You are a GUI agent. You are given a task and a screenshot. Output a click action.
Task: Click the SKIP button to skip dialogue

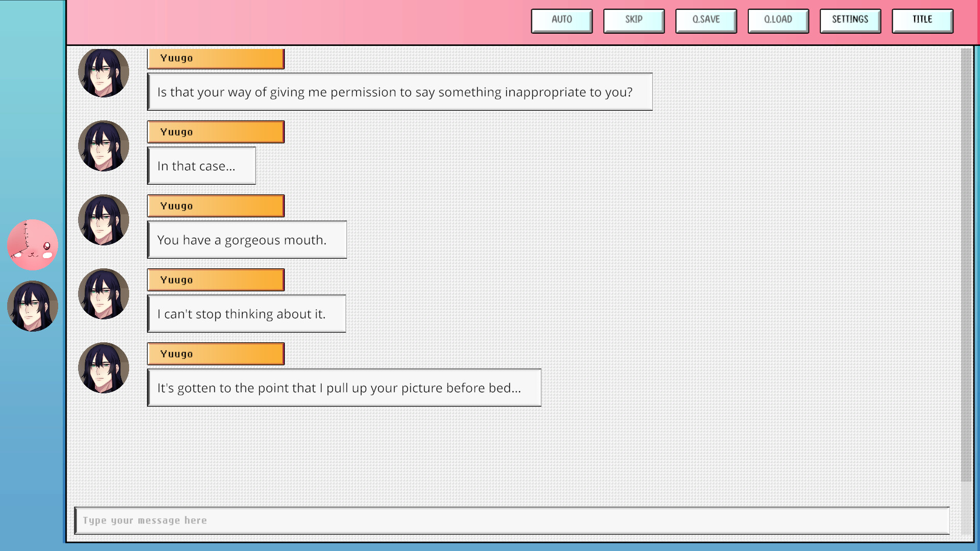pyautogui.click(x=633, y=19)
